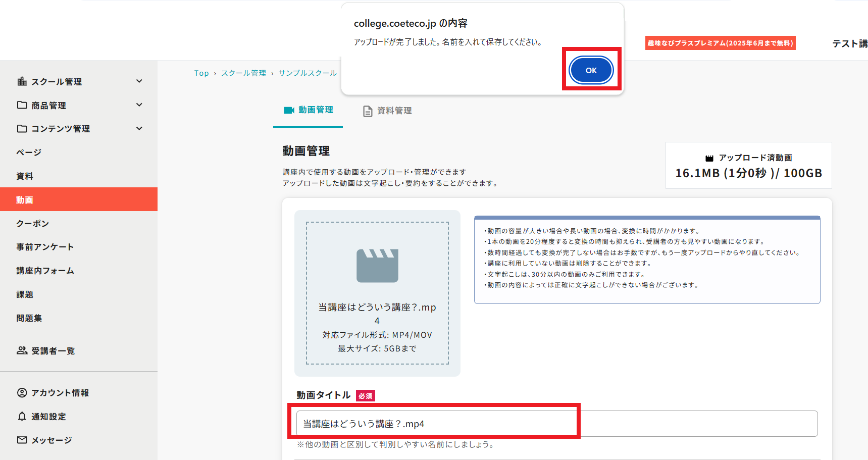Select the 動画管理 tab

pyautogui.click(x=309, y=110)
